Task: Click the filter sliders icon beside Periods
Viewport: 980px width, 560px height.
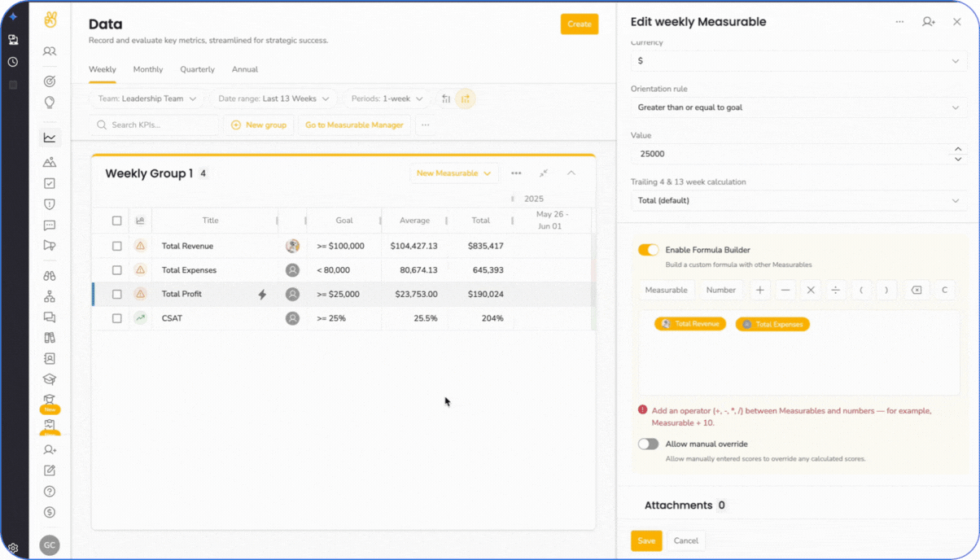Action: pyautogui.click(x=446, y=99)
